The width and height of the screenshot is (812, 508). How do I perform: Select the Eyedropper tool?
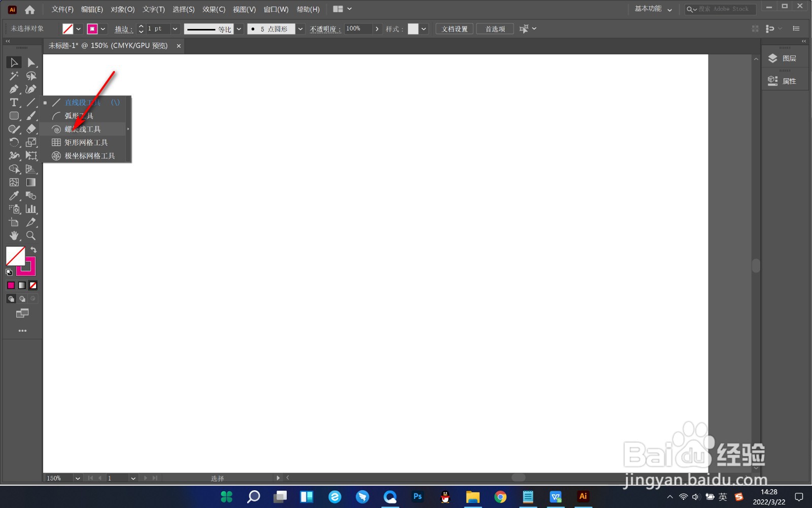14,196
